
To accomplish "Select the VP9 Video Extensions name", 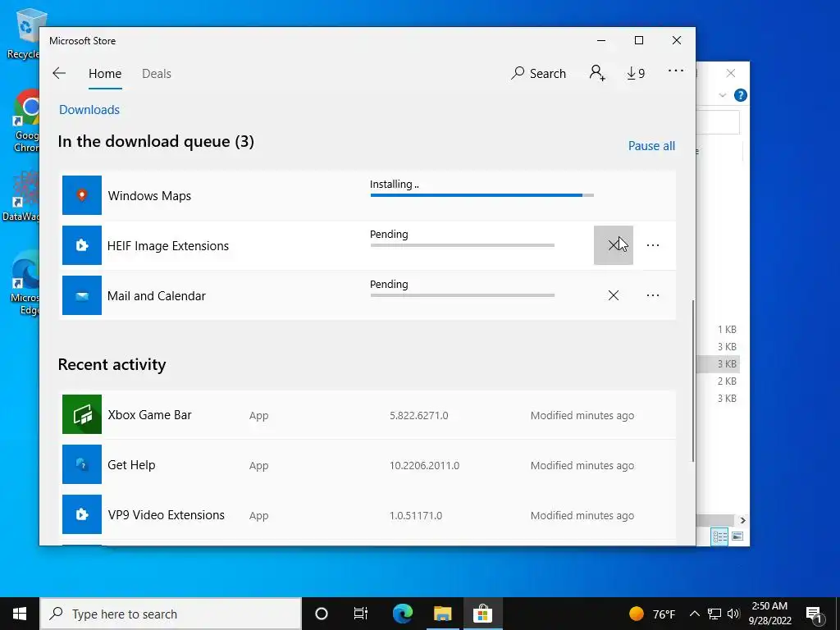I will (166, 515).
